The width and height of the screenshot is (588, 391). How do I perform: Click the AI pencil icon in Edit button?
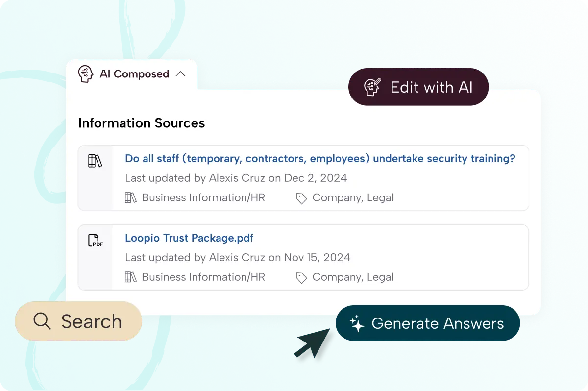pyautogui.click(x=373, y=87)
